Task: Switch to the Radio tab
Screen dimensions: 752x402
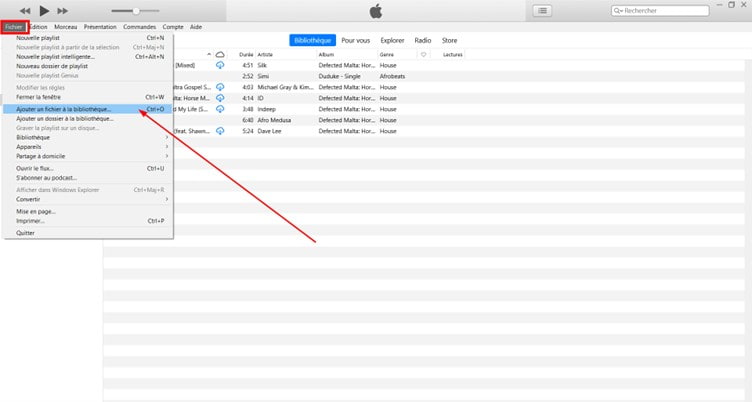Action: click(x=423, y=40)
